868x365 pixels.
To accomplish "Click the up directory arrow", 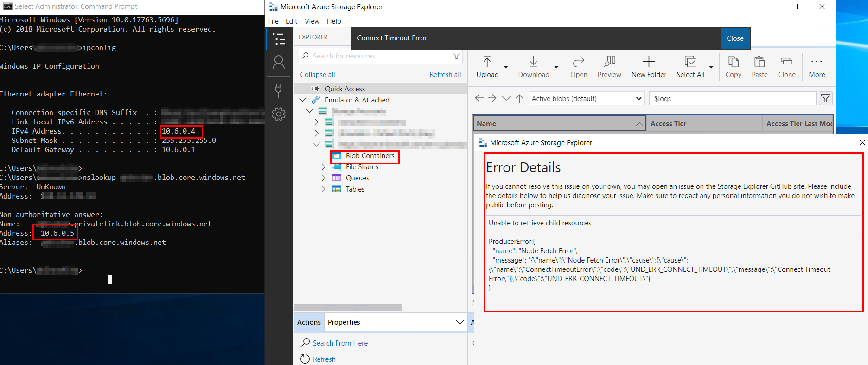I will 519,98.
